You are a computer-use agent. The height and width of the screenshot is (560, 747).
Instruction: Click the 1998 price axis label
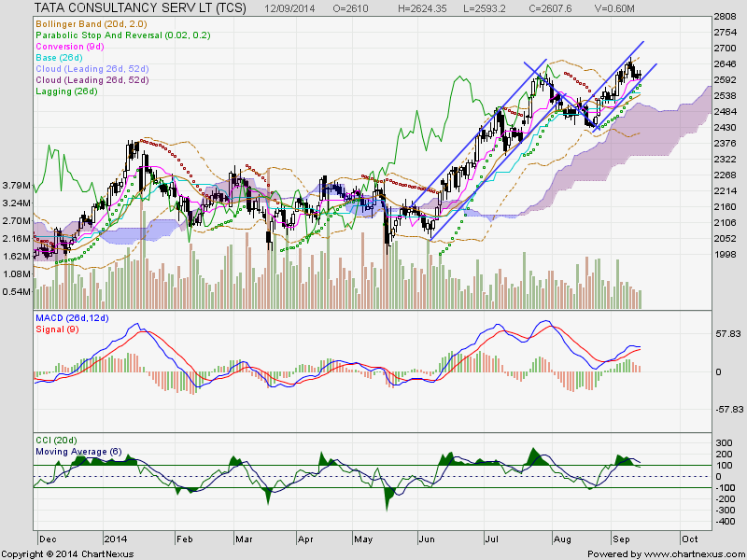pyautogui.click(x=726, y=255)
